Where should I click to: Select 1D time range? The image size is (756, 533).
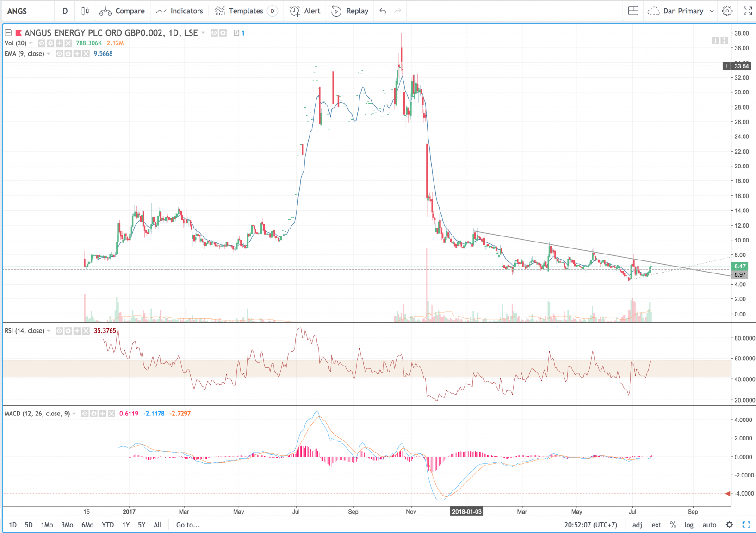click(x=12, y=525)
